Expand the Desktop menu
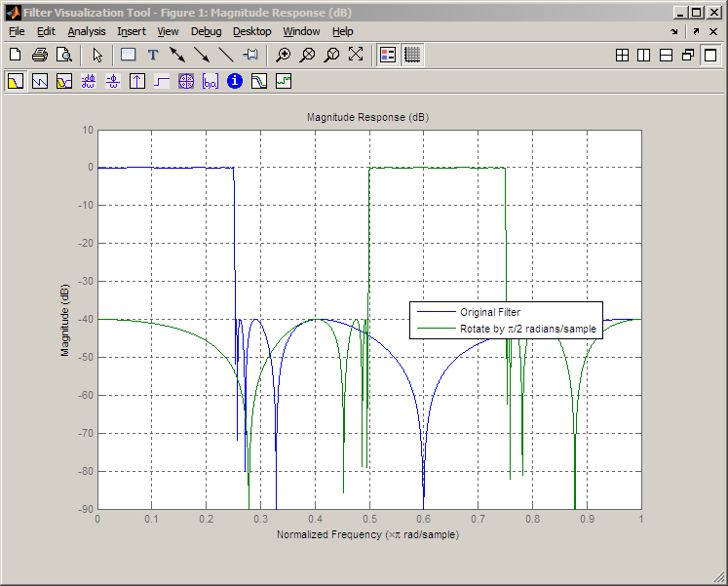The height and width of the screenshot is (586, 728). pos(251,31)
